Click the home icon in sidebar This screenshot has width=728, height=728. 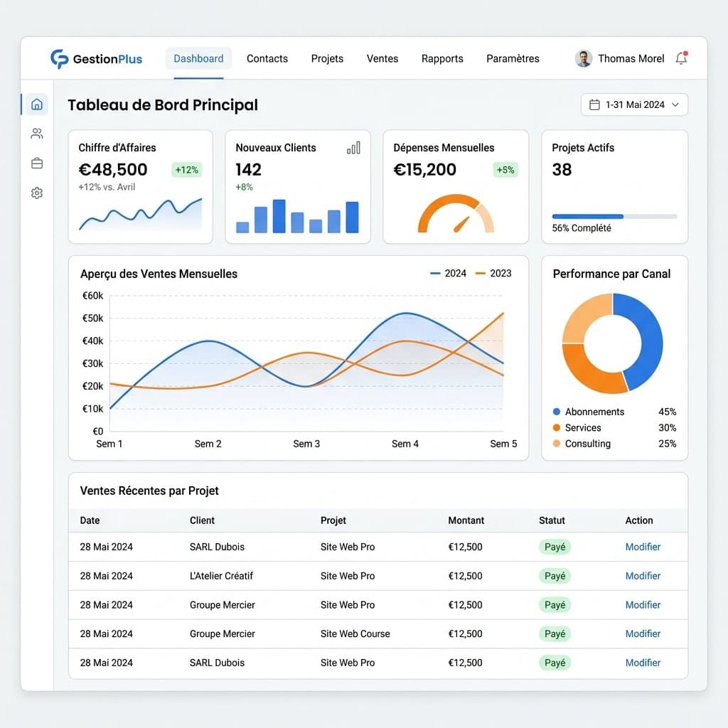[37, 105]
